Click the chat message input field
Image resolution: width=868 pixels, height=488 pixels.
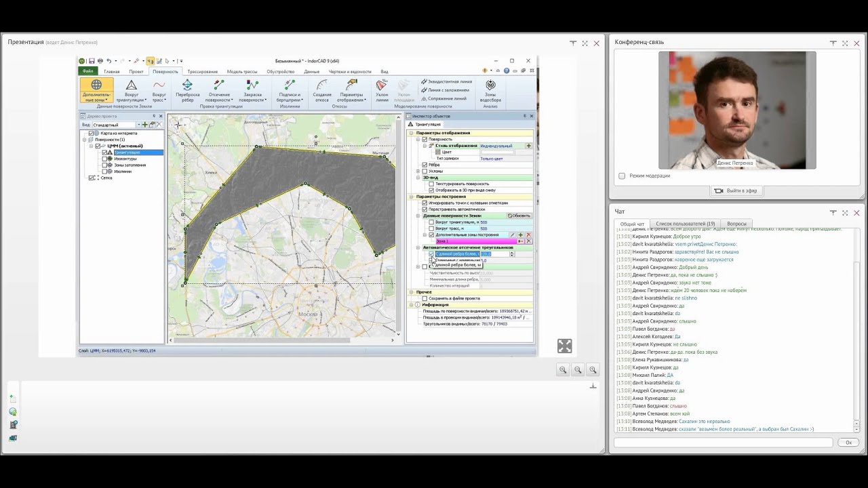[x=723, y=442]
